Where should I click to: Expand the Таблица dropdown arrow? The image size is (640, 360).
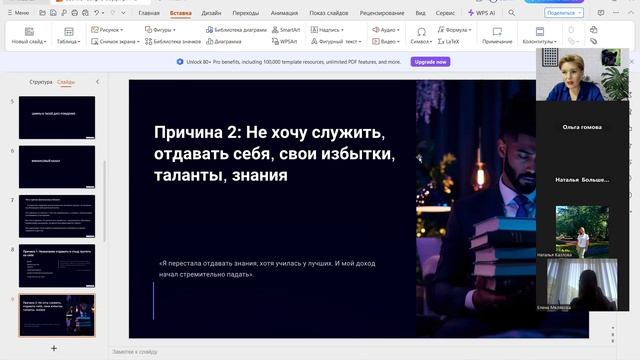[79, 42]
